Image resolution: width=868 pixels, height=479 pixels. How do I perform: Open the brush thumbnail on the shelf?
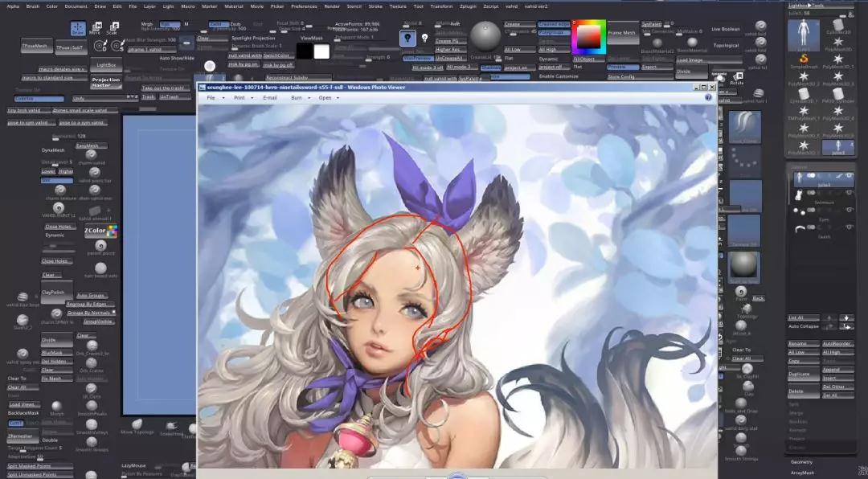pos(744,127)
